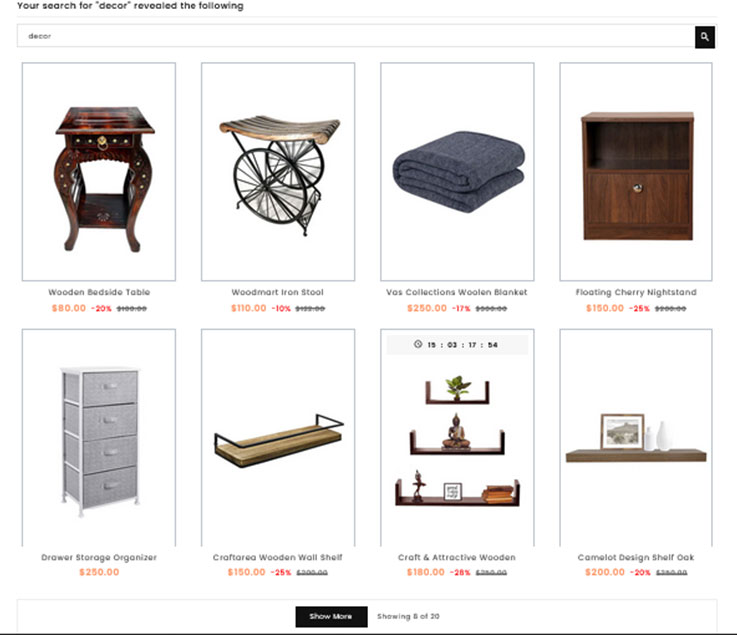Open the Craftarea Wooden Wall Shelf image

pyautogui.click(x=278, y=438)
